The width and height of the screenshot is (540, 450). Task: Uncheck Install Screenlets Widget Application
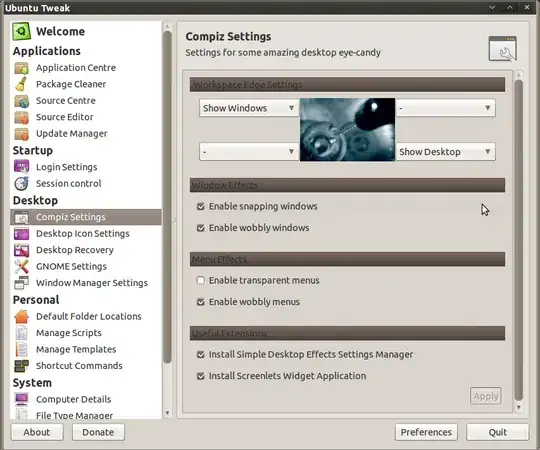pos(201,376)
